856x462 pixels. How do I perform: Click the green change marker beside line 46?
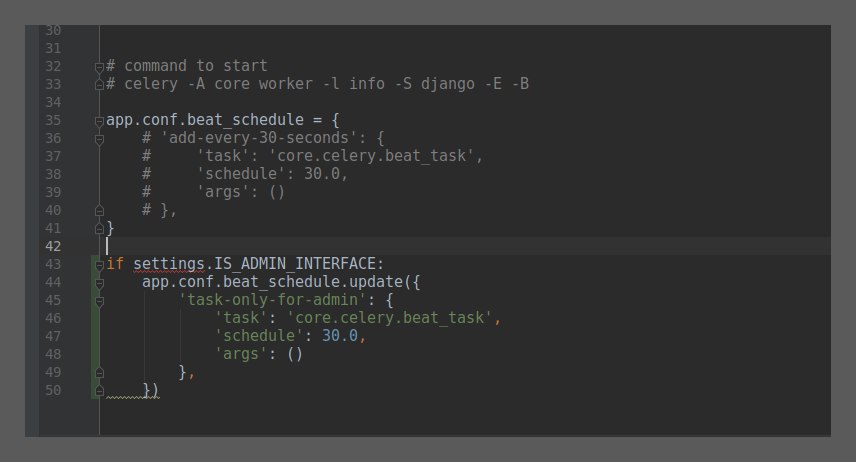tap(94, 318)
